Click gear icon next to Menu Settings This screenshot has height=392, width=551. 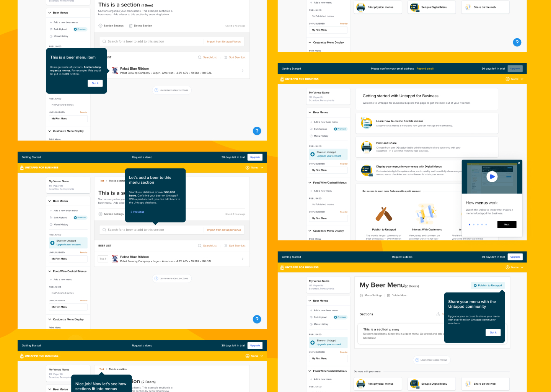point(361,296)
